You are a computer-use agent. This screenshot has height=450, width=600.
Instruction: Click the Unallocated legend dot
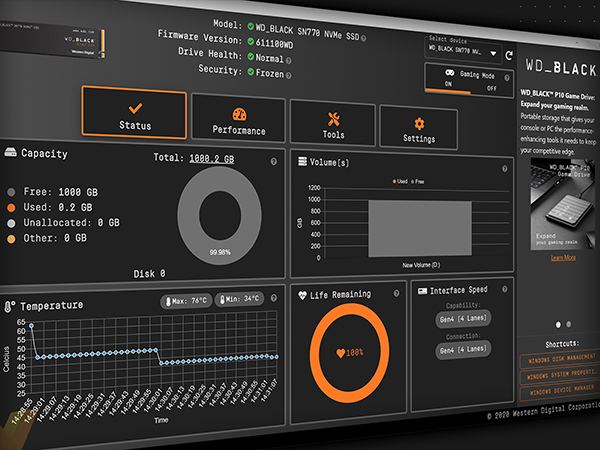pos(11,223)
